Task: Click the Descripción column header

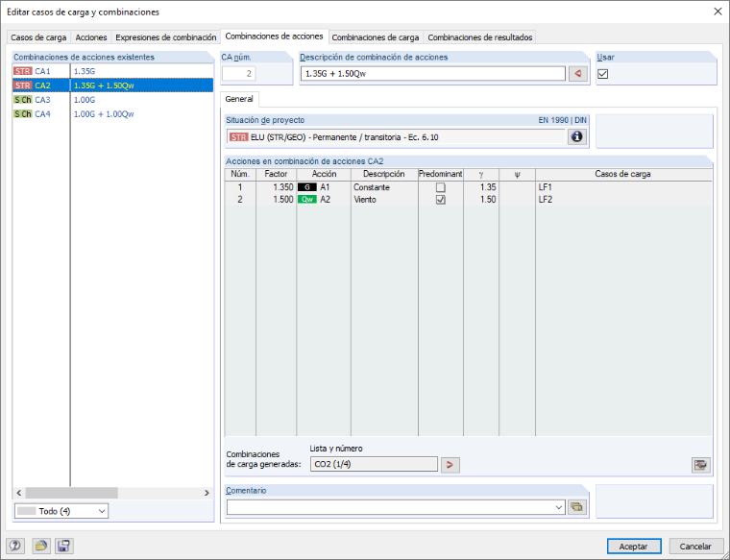Action: coord(384,174)
